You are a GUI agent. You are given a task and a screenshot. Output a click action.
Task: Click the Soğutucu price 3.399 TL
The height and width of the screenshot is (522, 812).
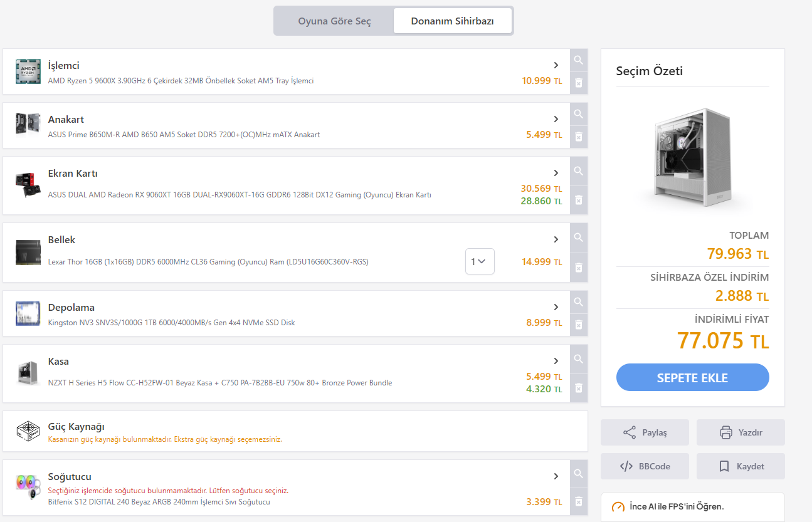click(544, 502)
